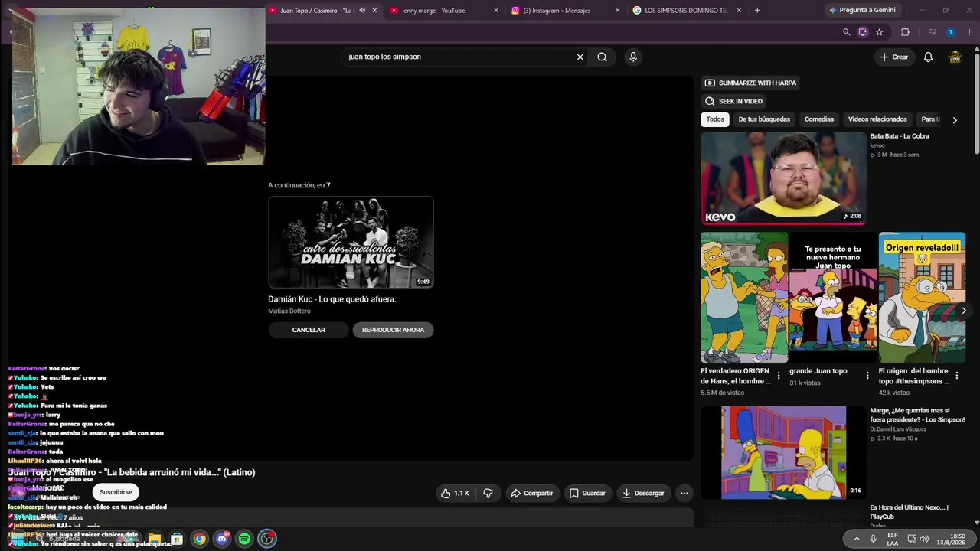Open Spotify from the taskbar
The height and width of the screenshot is (551, 980).
coord(244,539)
